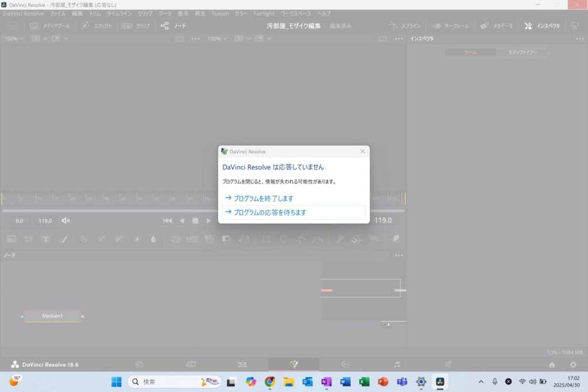This screenshot has height=392, width=588.
Task: Close the not-responding dialog with X
Action: 363,152
